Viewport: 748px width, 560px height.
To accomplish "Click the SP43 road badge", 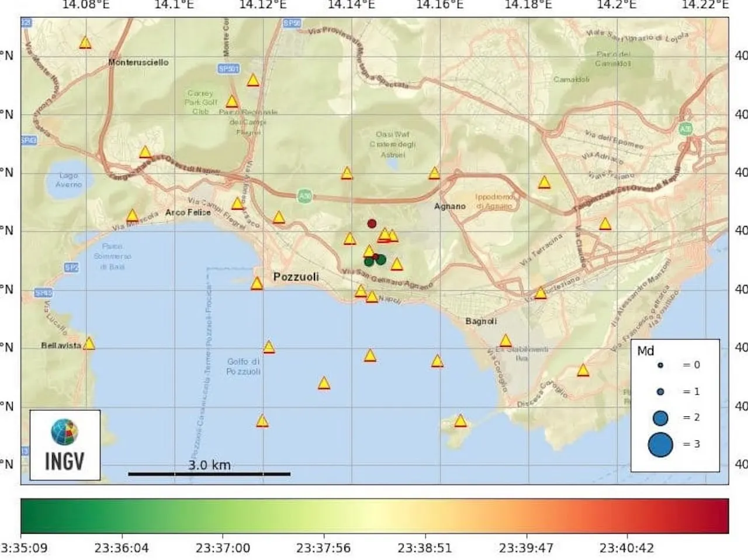I will (29, 140).
